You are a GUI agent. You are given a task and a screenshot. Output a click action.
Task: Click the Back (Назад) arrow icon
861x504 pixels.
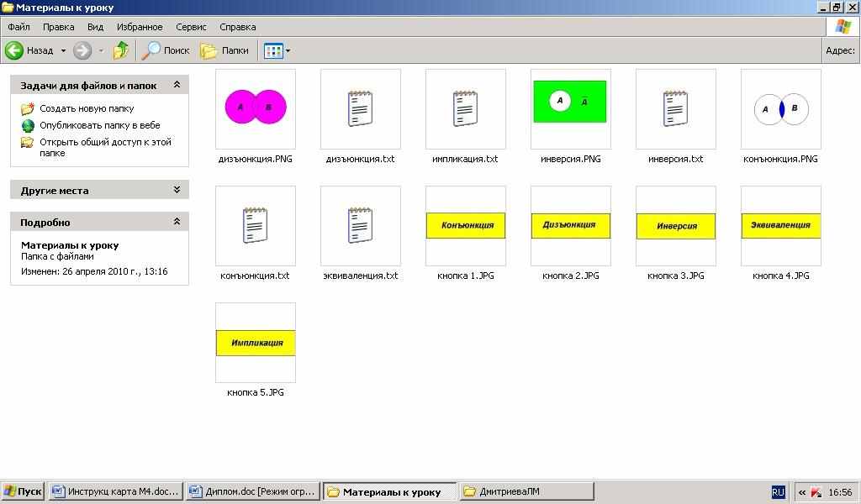tap(14, 50)
